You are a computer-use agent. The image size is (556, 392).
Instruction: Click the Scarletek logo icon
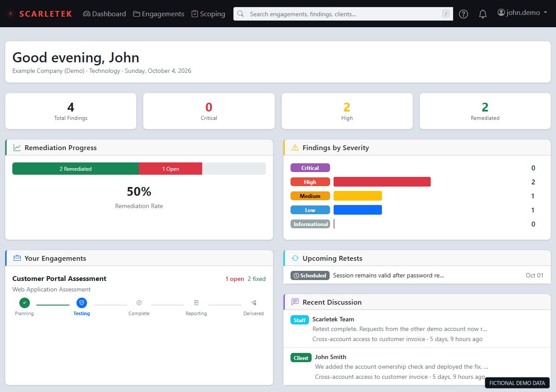(x=10, y=14)
